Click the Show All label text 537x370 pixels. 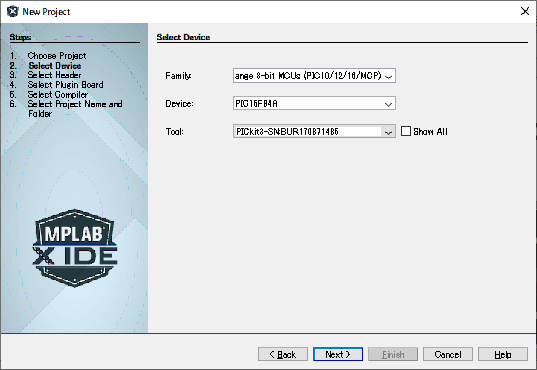click(430, 132)
